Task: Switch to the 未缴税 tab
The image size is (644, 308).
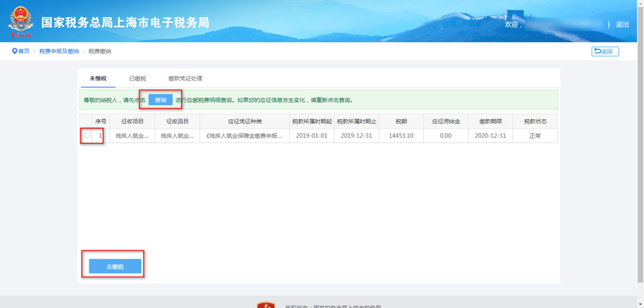Action: [x=97, y=79]
